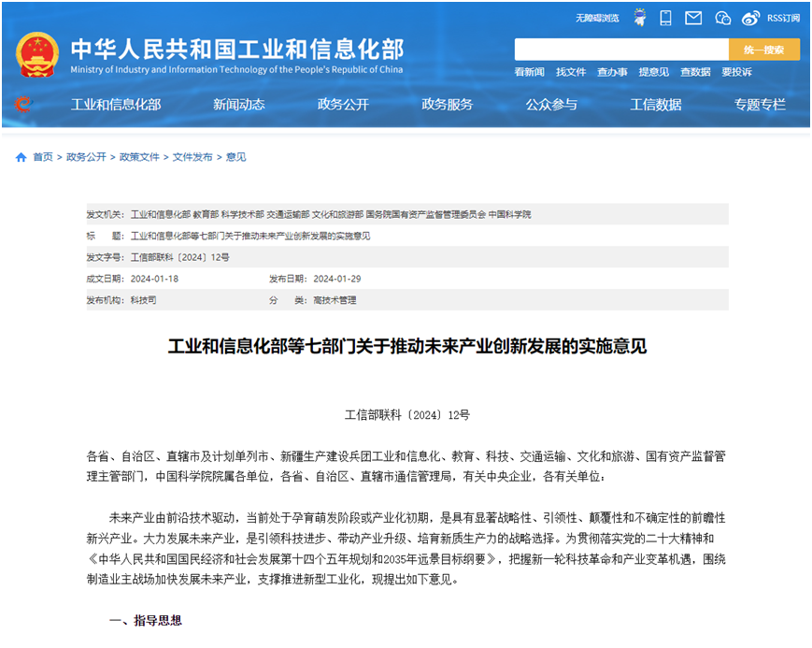
Task: Open 公众参与 navigation menu
Action: pos(551,105)
